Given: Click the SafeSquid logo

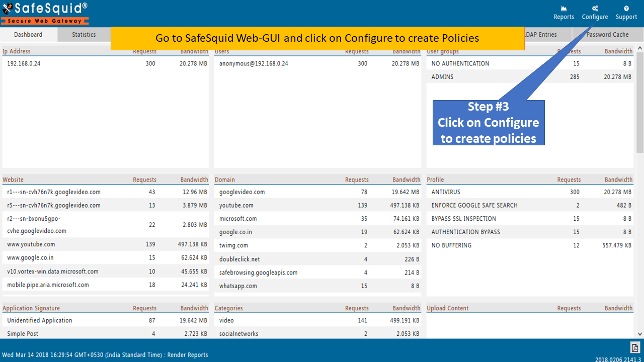Looking at the screenshot, I should pos(45,13).
